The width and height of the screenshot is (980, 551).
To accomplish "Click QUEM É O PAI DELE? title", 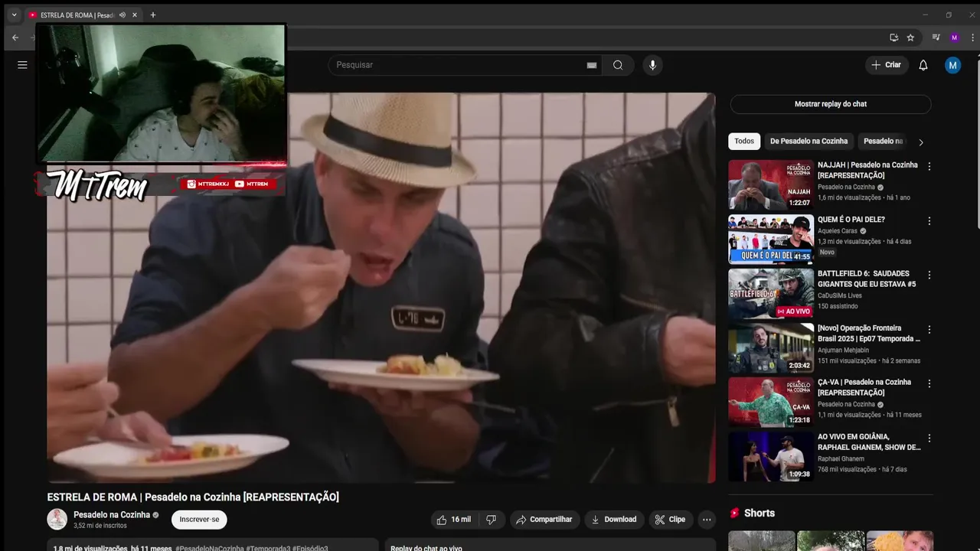I will (x=851, y=220).
